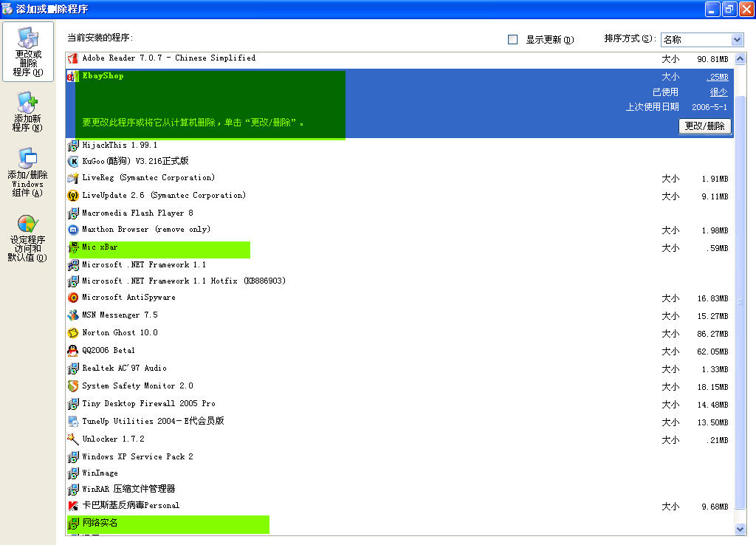Click the Mic xBar program icon

pos(74,247)
